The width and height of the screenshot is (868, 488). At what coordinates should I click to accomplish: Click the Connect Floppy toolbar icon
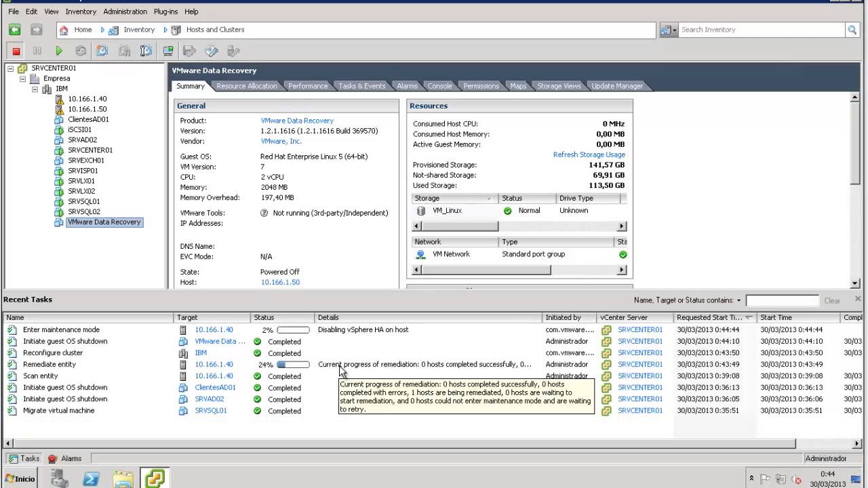click(x=190, y=51)
